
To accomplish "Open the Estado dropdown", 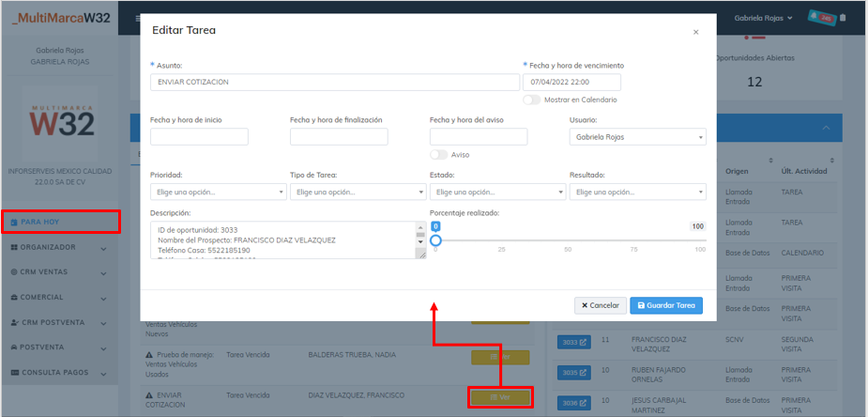I will [497, 193].
